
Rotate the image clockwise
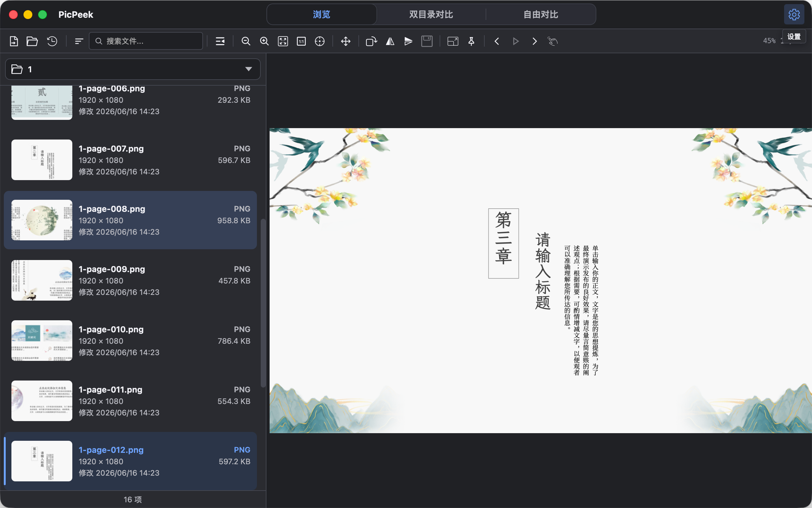(371, 41)
